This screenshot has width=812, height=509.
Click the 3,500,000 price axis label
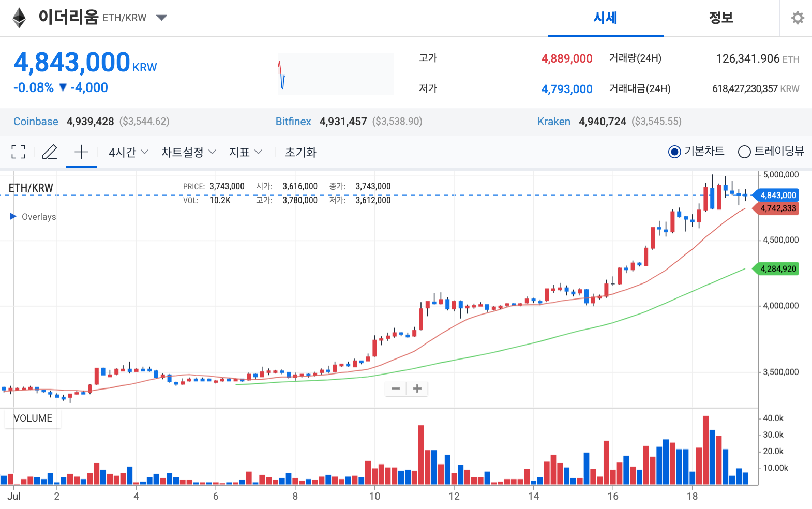point(781,372)
